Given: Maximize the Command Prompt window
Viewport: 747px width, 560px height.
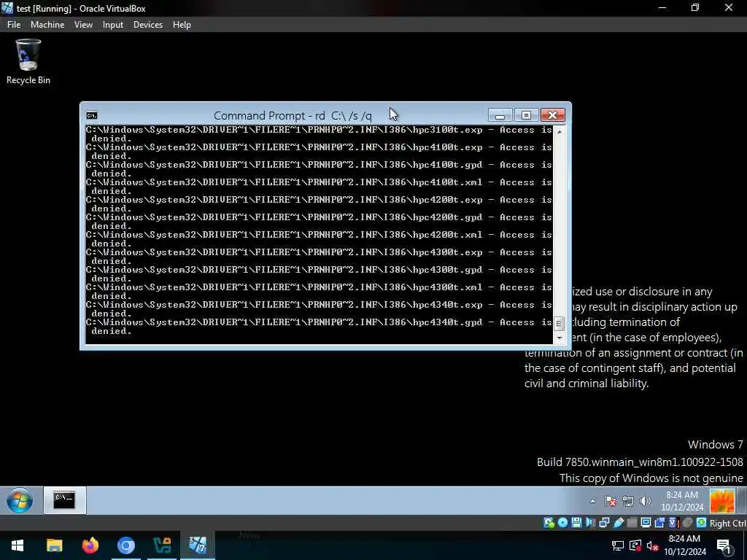Looking at the screenshot, I should click(526, 115).
